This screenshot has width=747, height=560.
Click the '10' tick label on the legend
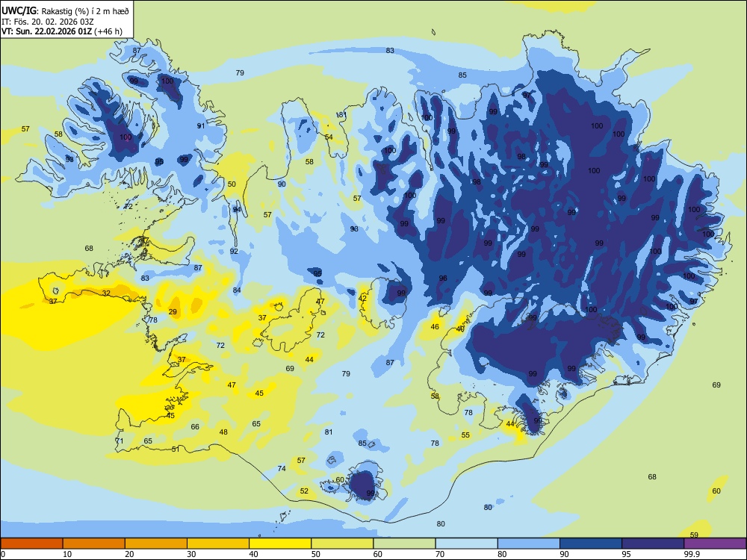tap(67, 554)
